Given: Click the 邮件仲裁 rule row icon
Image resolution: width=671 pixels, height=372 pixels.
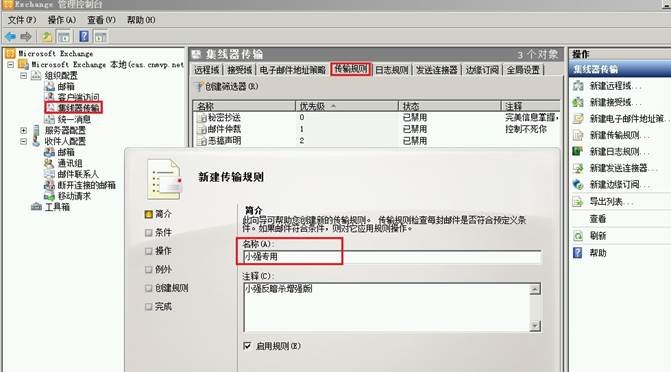Looking at the screenshot, I should pos(201,129).
